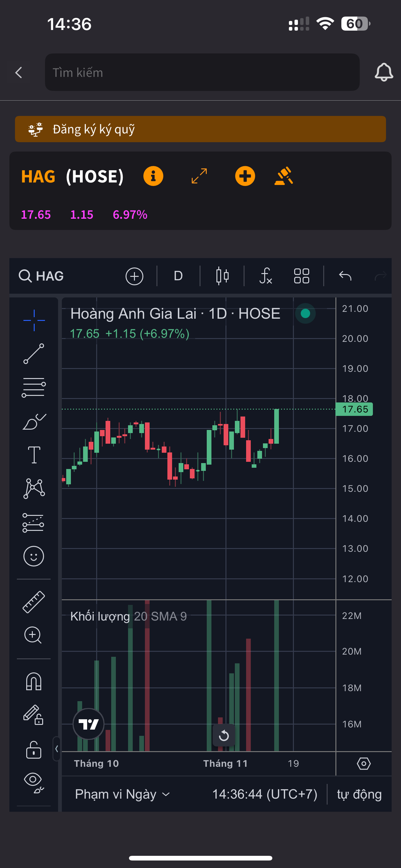Open the chart layout templates menu
This screenshot has height=868, width=401.
click(301, 276)
